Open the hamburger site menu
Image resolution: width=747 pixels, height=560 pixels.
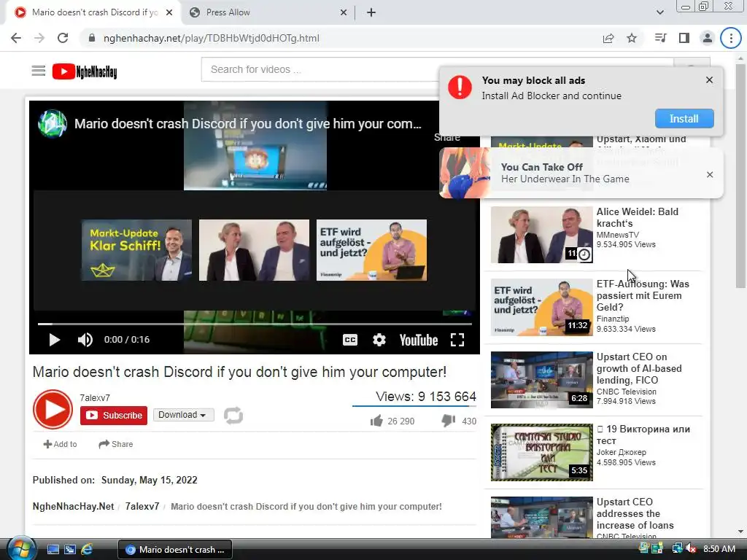(x=39, y=71)
